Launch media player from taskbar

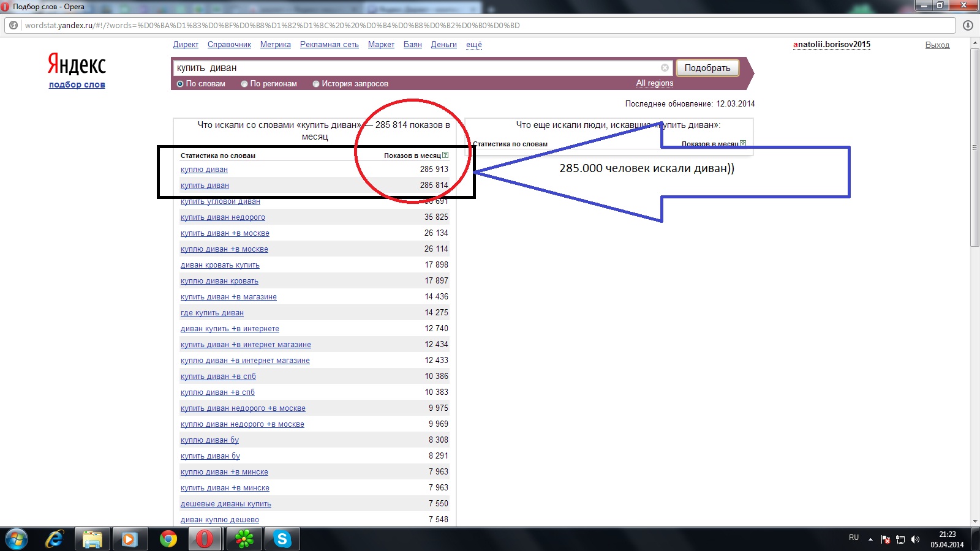click(129, 539)
